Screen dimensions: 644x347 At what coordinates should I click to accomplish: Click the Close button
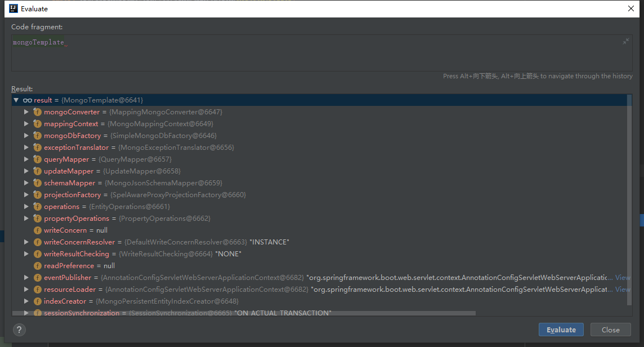click(610, 330)
